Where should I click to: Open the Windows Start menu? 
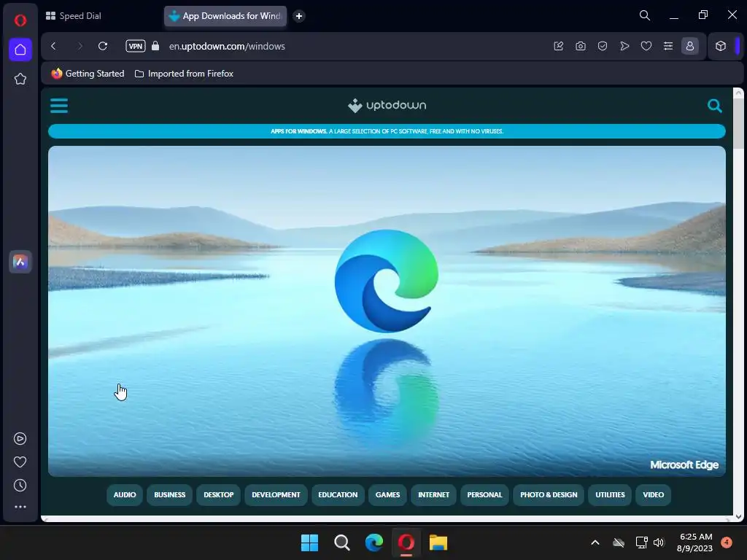coord(309,542)
